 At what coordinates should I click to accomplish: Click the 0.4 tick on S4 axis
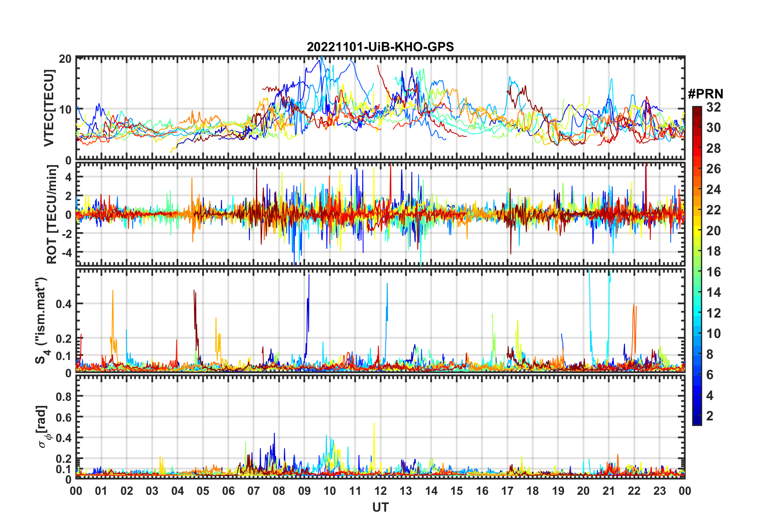coord(64,304)
